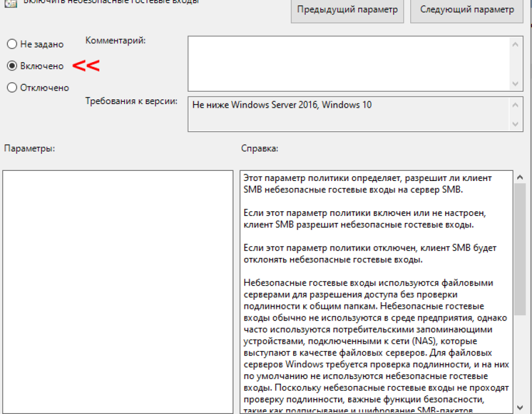This screenshot has width=532, height=414.
Task: Click the 'Справка:' label
Action: click(259, 148)
